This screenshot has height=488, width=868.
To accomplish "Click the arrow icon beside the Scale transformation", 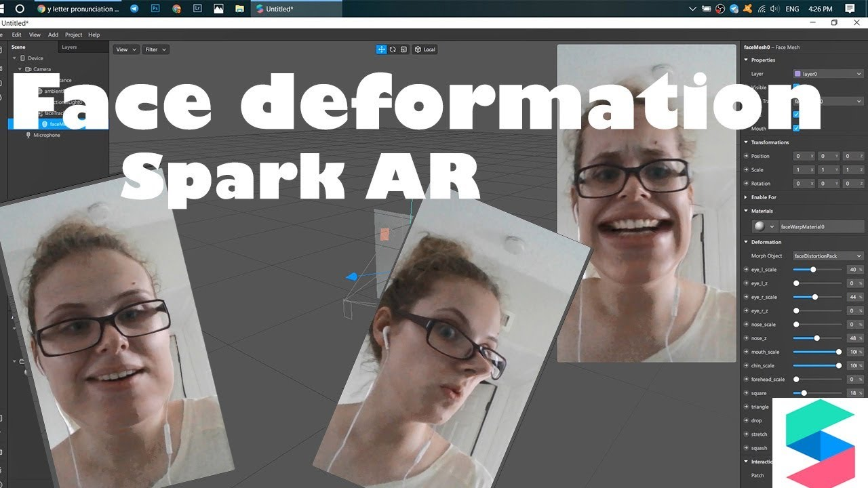I will (747, 170).
